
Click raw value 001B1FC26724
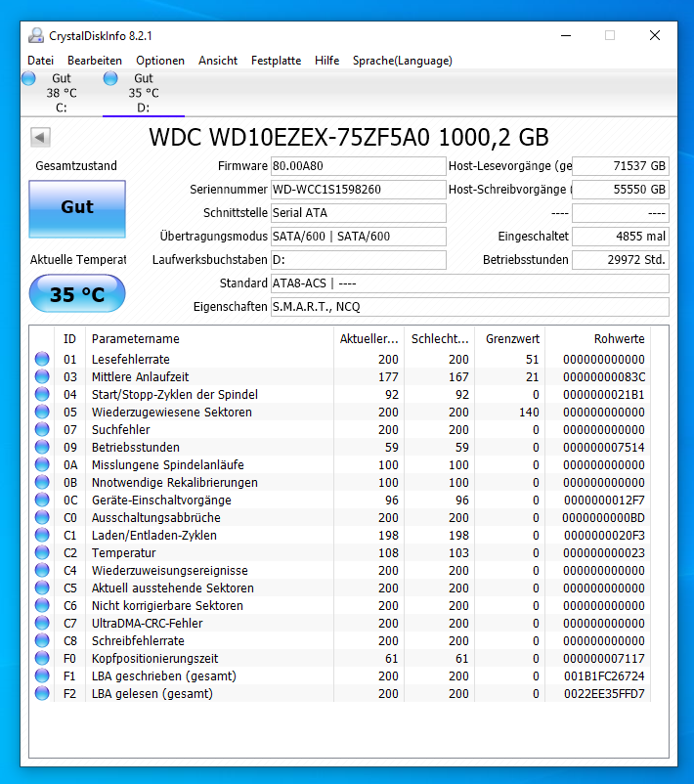point(604,676)
